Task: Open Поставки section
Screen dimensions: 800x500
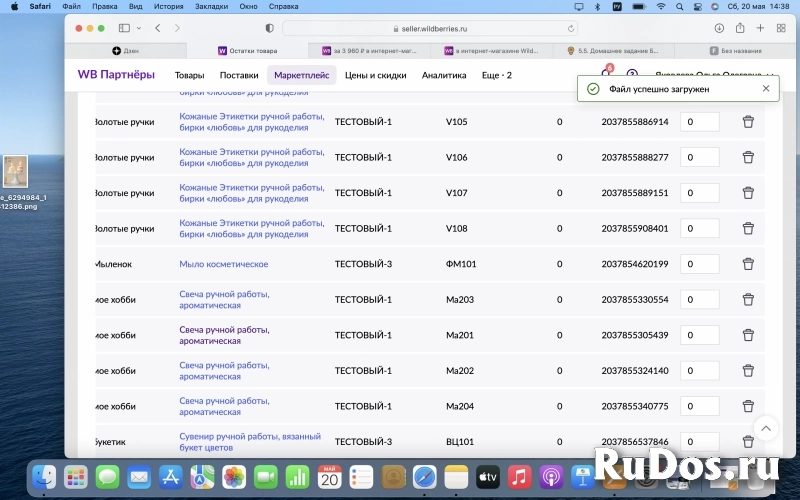Action: [239, 75]
